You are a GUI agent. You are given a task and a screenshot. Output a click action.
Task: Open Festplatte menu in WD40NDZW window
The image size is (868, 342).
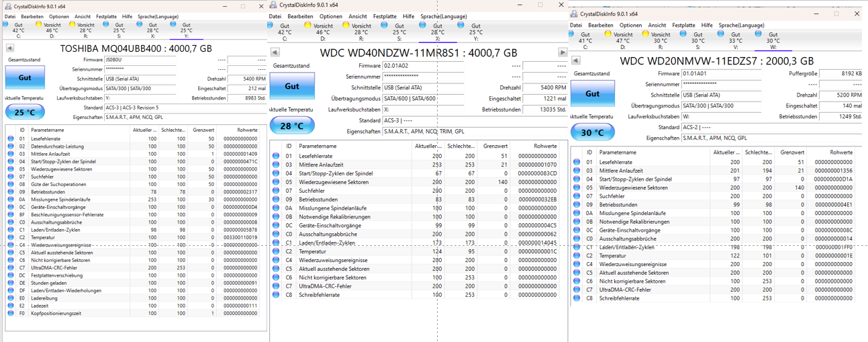[385, 16]
